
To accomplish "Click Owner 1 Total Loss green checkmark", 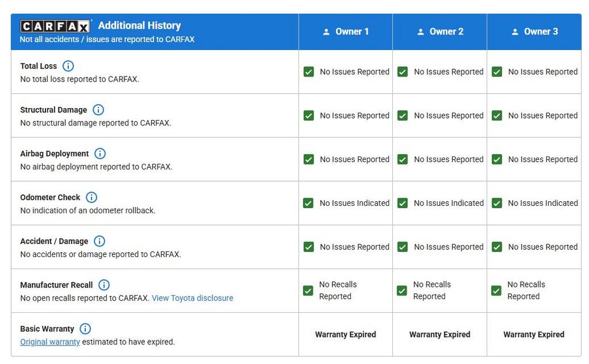I will [x=309, y=72].
